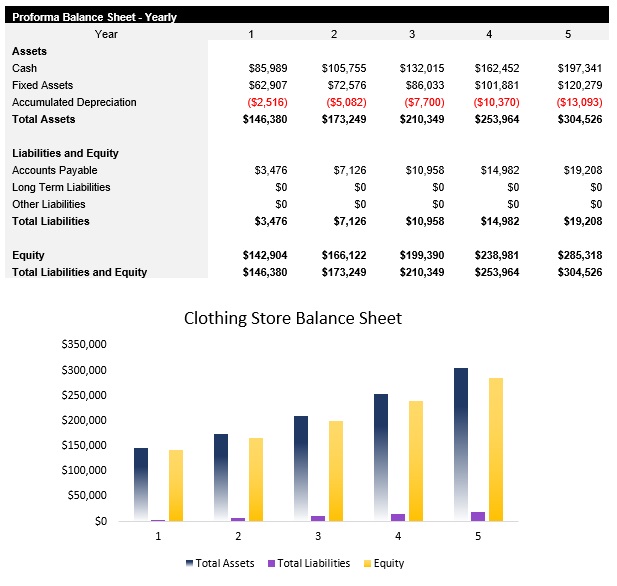The image size is (617, 586).
Task: Click the Liabilities and Equity heading
Action: pyautogui.click(x=65, y=153)
